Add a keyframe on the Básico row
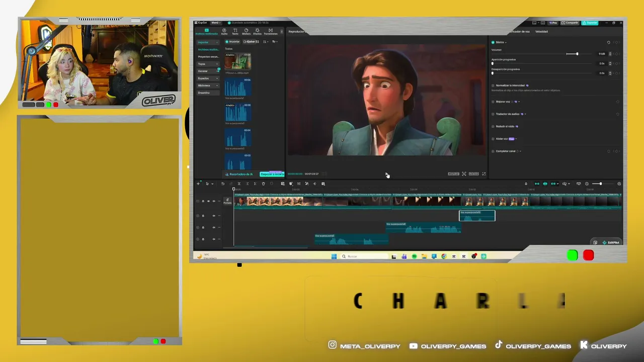Viewport: 644px width, 362px height. tap(617, 42)
